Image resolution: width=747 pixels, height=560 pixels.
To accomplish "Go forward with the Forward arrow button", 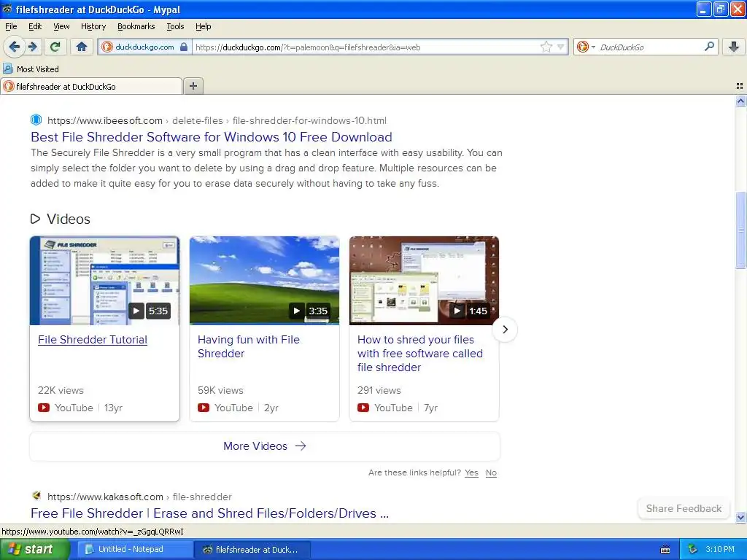I will pos(33,47).
